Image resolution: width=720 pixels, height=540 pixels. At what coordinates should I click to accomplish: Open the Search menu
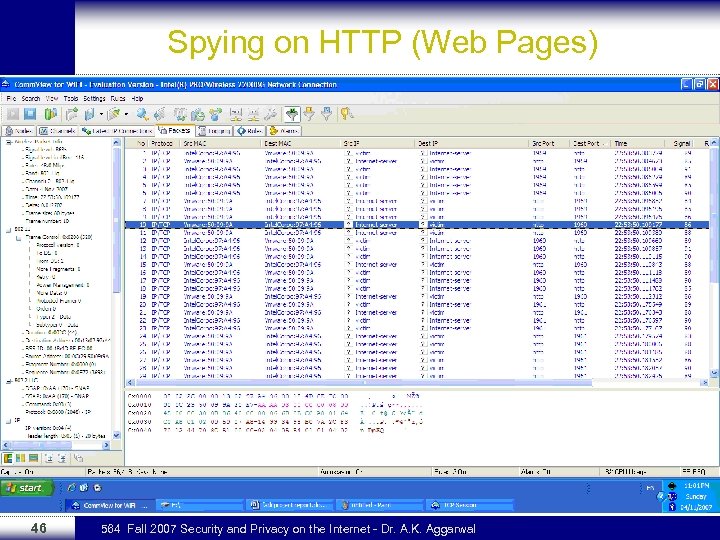click(31, 98)
